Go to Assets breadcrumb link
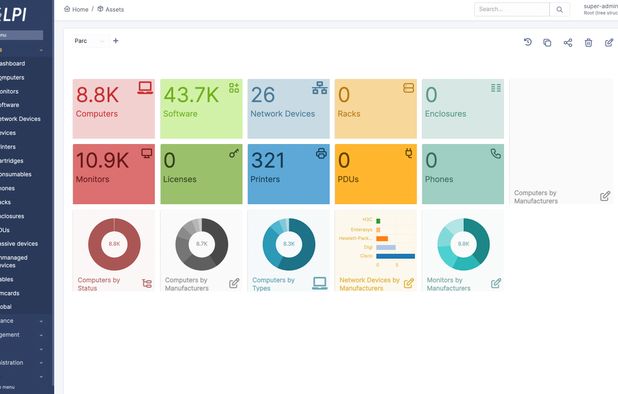The image size is (618, 394). coord(111,9)
